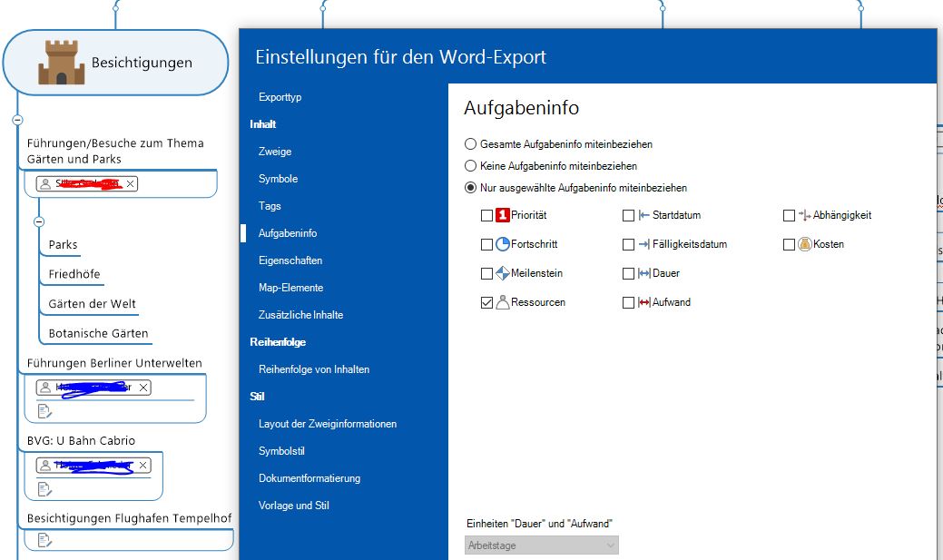Collapse the Parks subtopics group

point(39,221)
